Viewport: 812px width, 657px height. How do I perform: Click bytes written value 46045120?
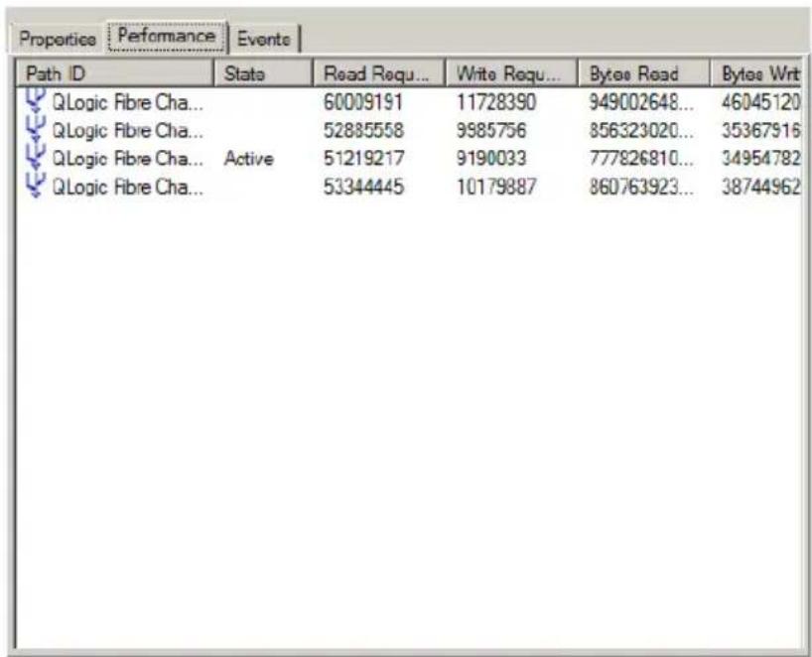761,102
